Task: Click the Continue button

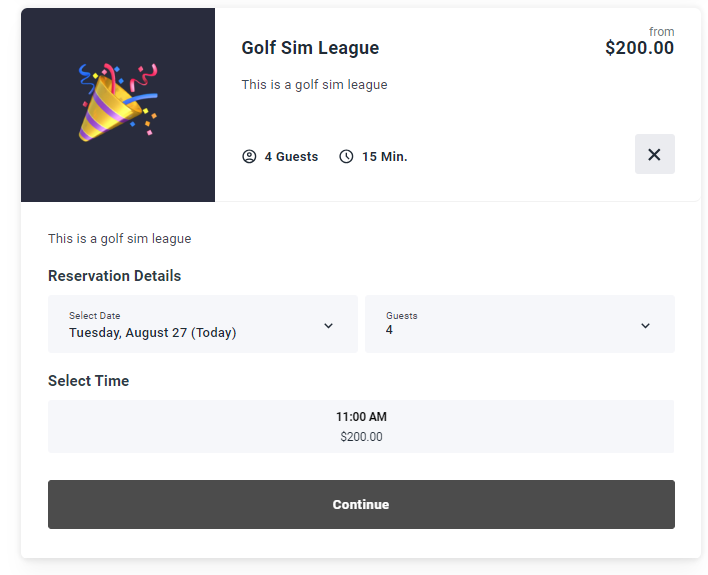Action: tap(361, 504)
